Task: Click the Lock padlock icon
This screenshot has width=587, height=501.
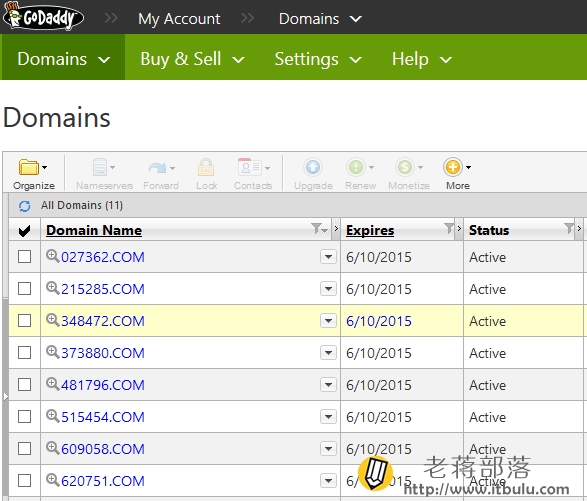Action: coord(206,167)
